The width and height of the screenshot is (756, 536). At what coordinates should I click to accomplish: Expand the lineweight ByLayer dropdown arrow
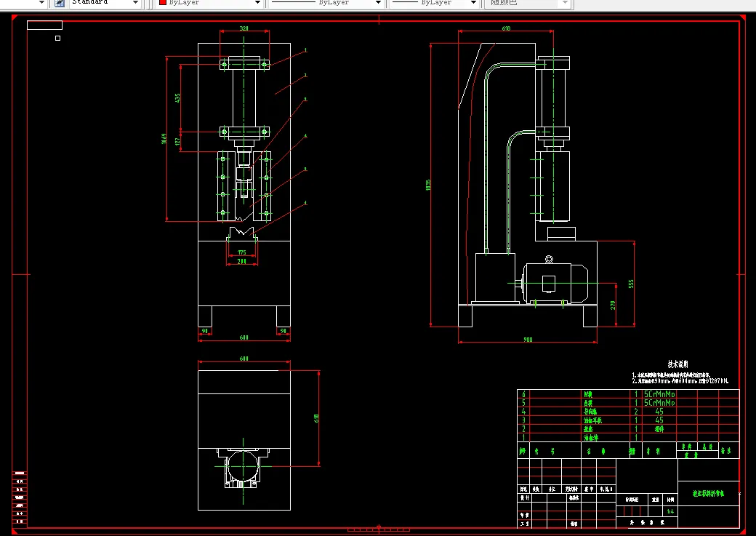(473, 3)
